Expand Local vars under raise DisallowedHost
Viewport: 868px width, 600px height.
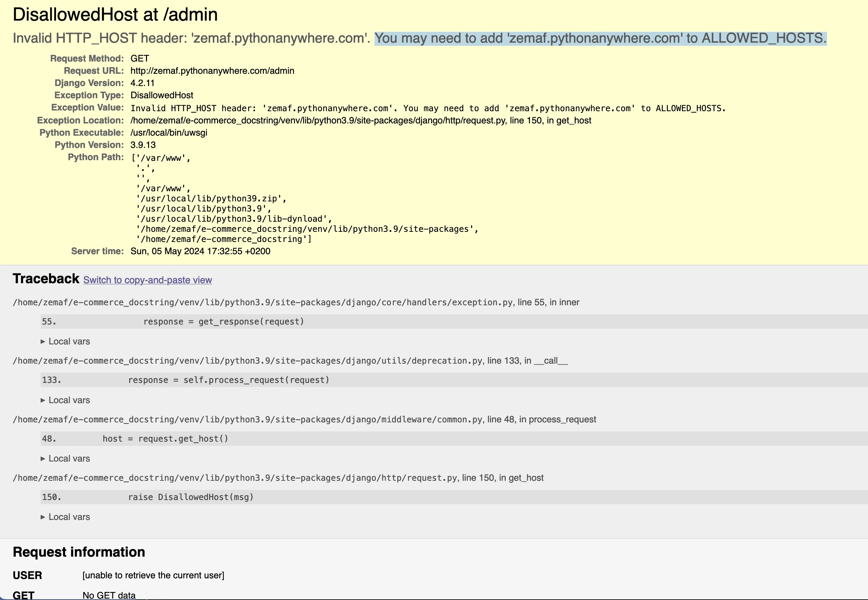(x=66, y=517)
